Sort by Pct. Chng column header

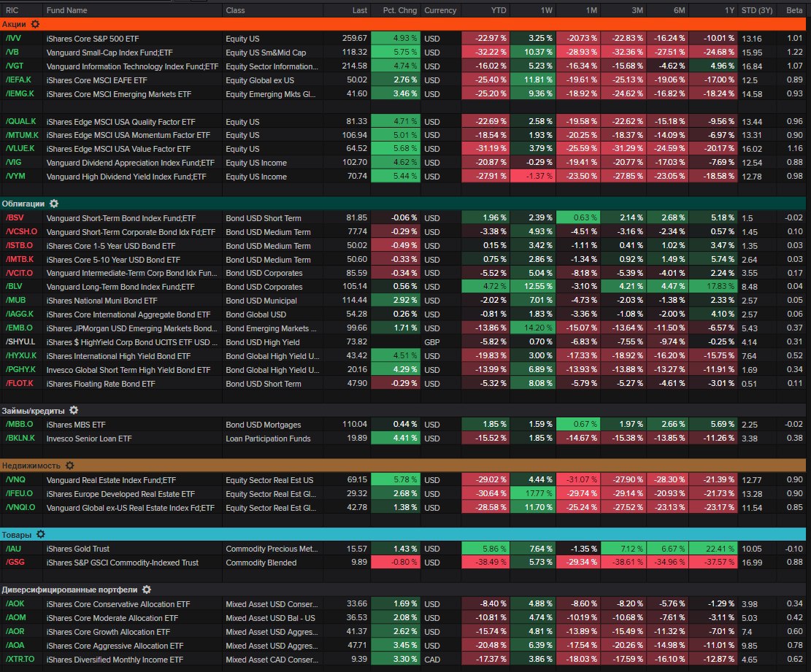[x=400, y=10]
